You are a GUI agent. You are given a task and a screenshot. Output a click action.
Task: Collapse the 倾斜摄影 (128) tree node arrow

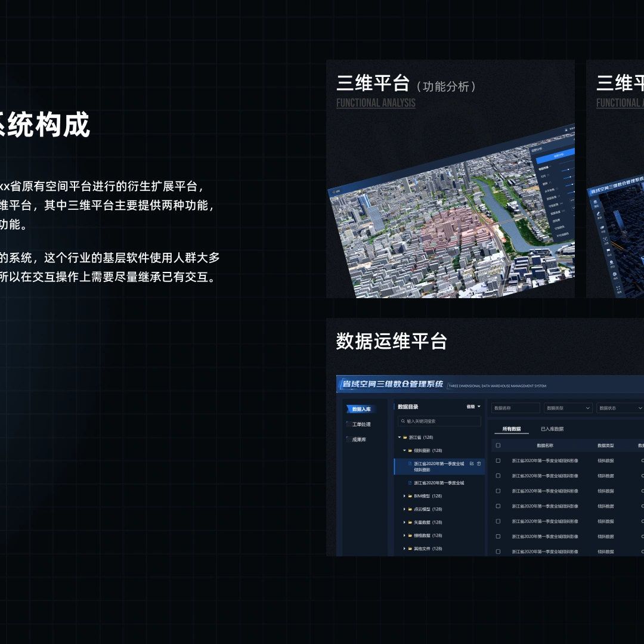tap(404, 451)
